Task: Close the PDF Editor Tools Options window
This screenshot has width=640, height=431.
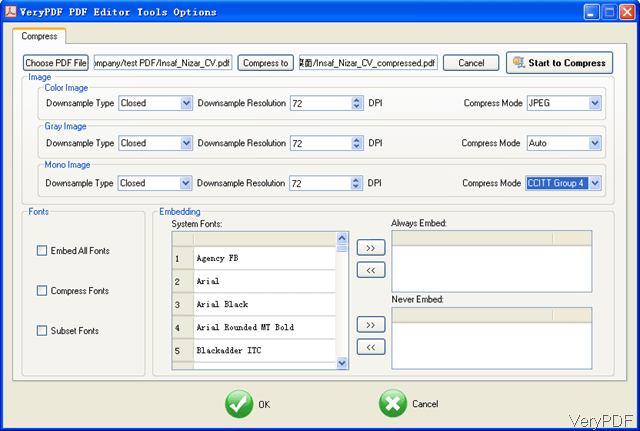Action: [627, 12]
